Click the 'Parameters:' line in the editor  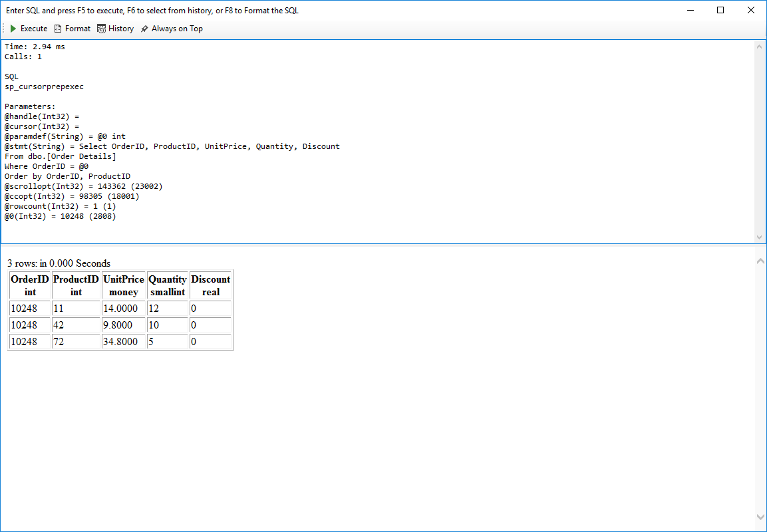coord(31,106)
